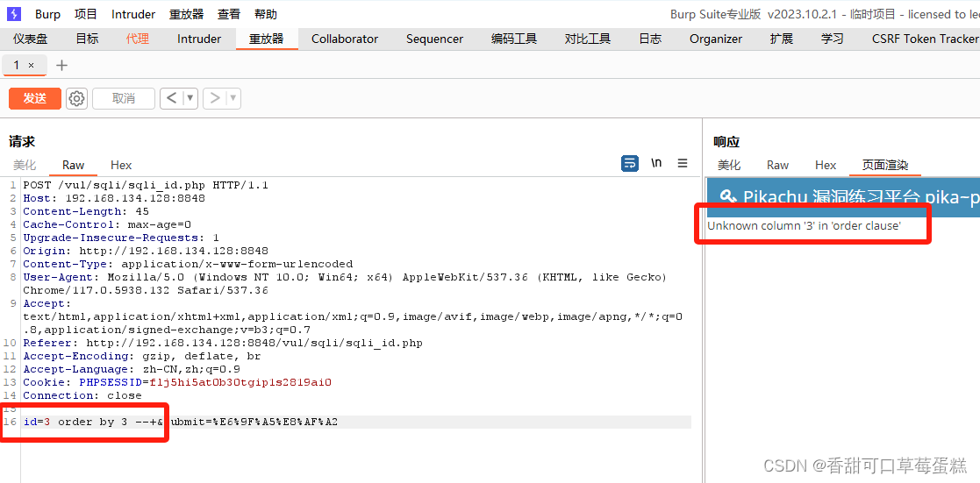Expand the forward history dropdown arrow
Viewport: 980px width, 483px height.
(233, 98)
